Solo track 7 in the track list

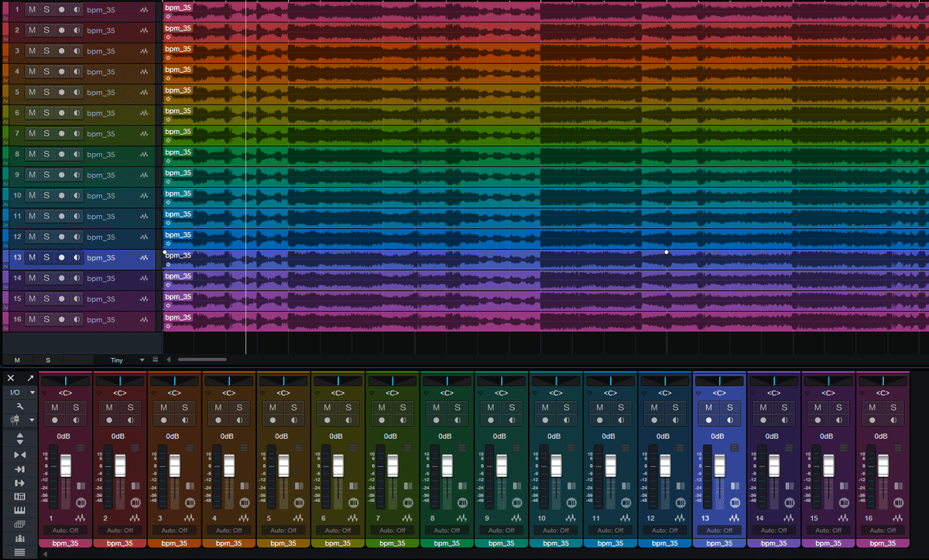coord(47,133)
